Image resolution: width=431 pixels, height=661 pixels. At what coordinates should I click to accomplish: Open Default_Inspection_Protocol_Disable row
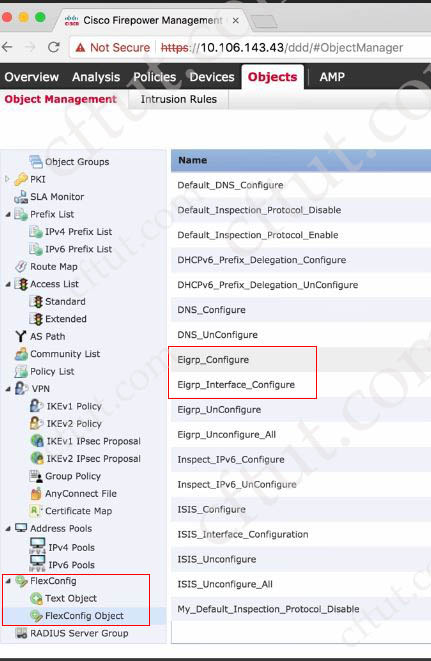click(x=301, y=210)
